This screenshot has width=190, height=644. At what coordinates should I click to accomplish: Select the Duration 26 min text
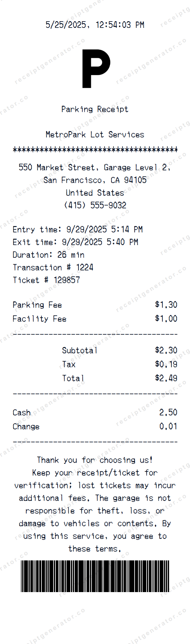tap(48, 255)
